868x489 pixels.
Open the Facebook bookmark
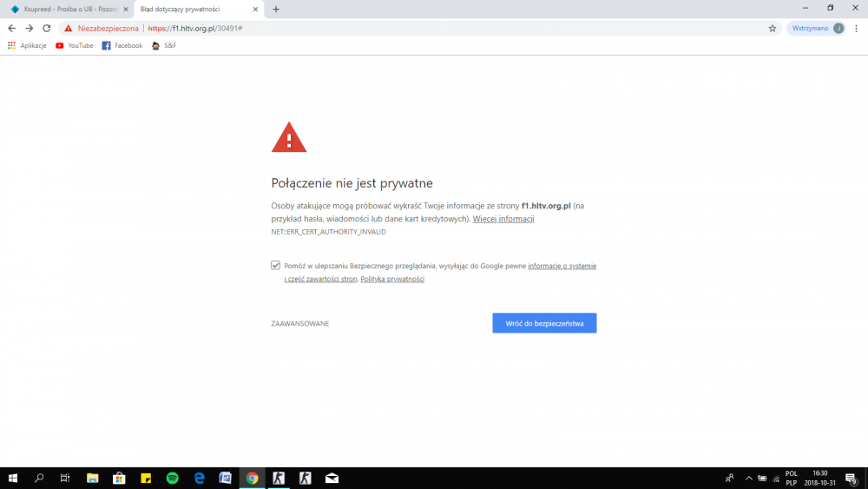click(x=122, y=45)
